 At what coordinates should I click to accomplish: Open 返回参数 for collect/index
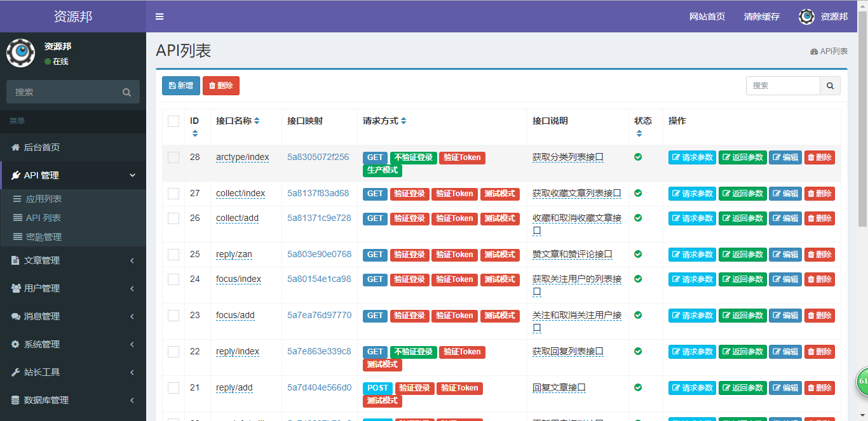tap(742, 194)
